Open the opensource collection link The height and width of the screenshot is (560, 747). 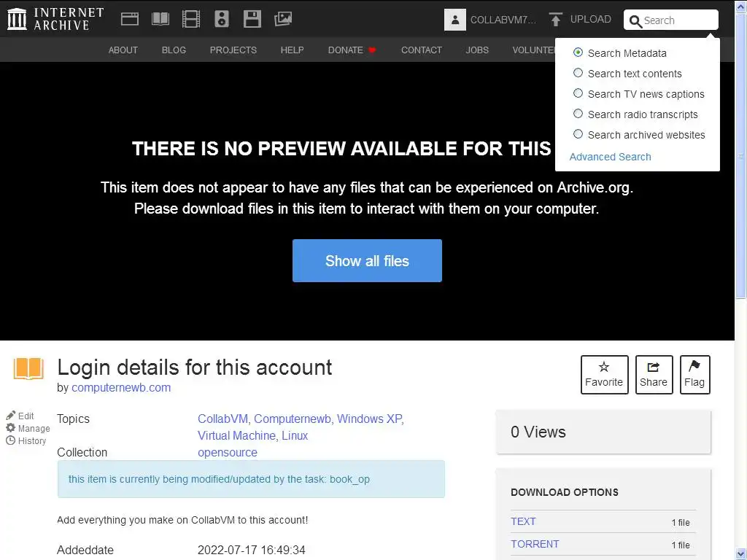click(228, 452)
